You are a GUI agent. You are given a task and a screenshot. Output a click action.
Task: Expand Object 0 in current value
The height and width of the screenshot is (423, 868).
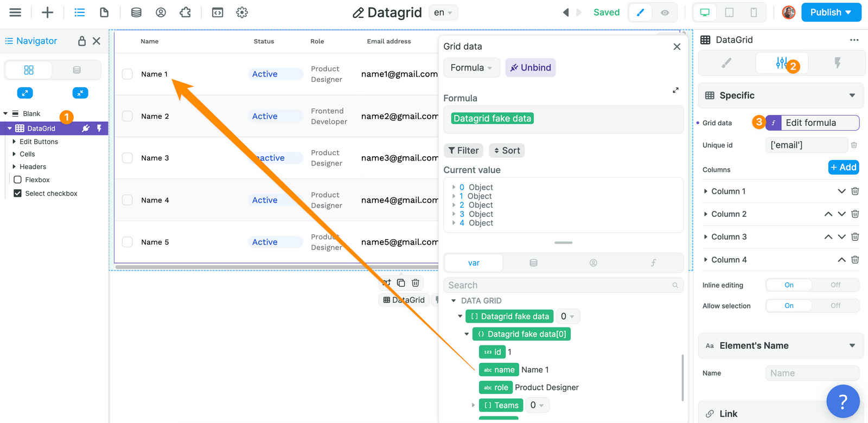click(x=454, y=187)
